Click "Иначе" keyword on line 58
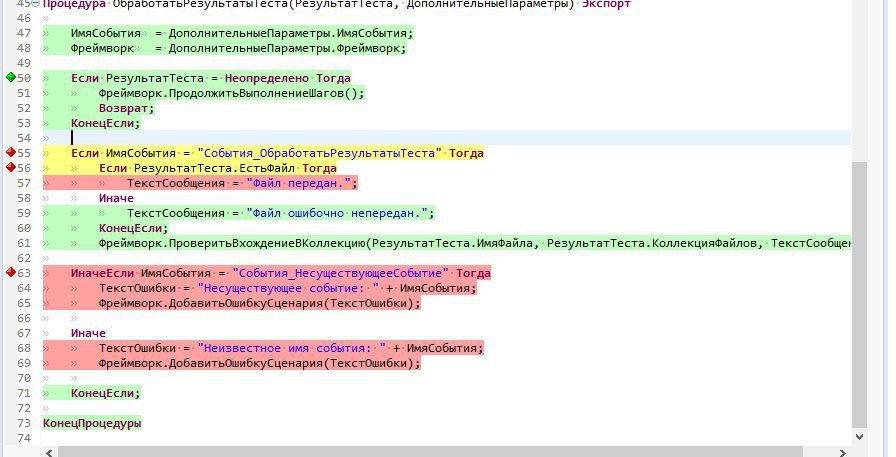Viewport: 896px width, 457px height. pyautogui.click(x=116, y=198)
